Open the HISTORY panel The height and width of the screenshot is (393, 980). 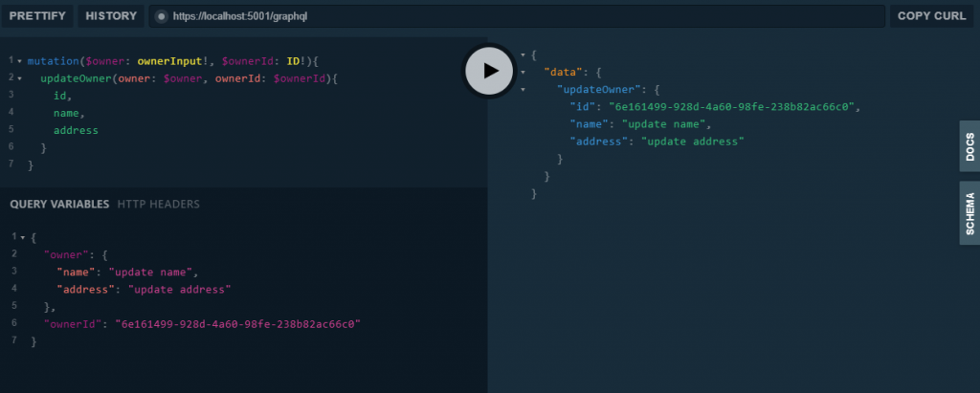click(111, 16)
